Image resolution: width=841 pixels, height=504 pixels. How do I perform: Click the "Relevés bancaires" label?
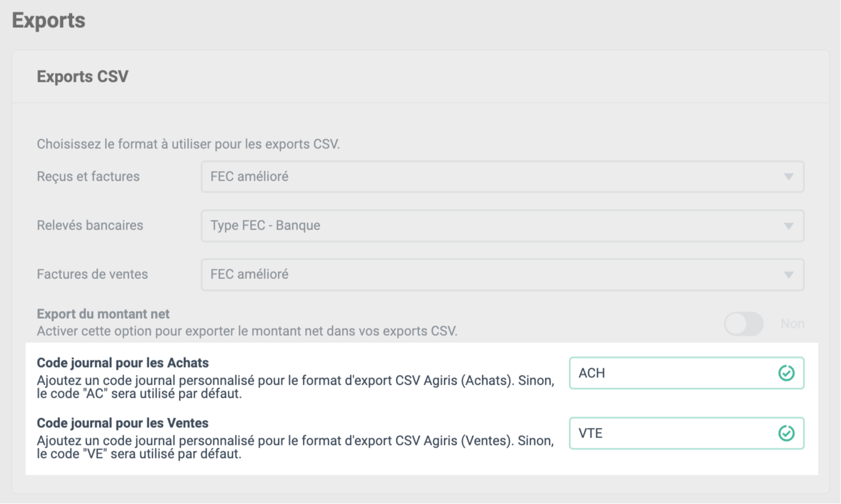coord(90,226)
